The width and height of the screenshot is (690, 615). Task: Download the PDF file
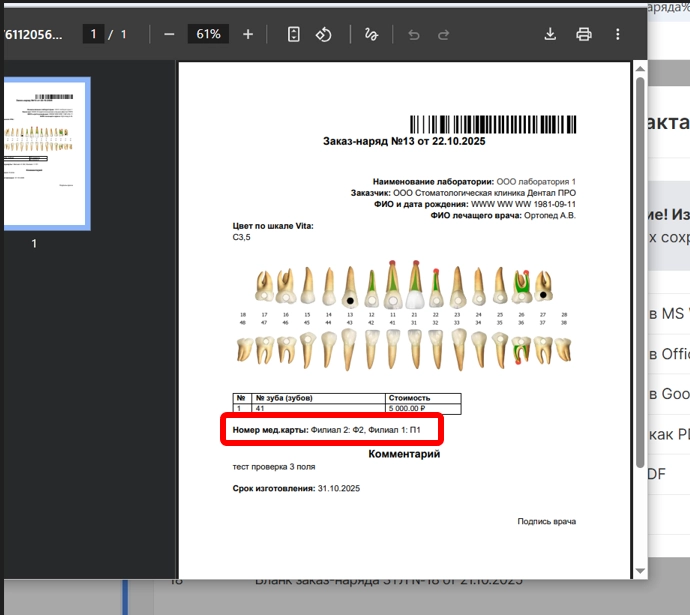(x=550, y=34)
